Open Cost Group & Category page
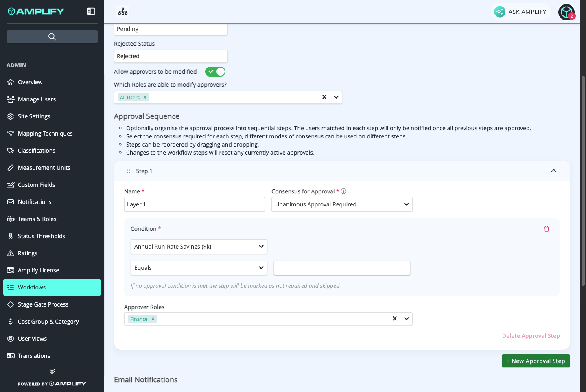 point(52,322)
